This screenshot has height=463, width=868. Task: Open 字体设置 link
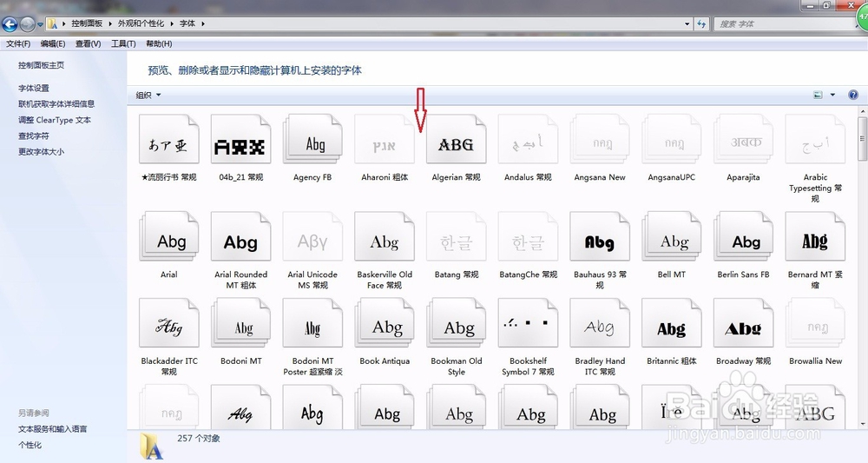pyautogui.click(x=34, y=88)
